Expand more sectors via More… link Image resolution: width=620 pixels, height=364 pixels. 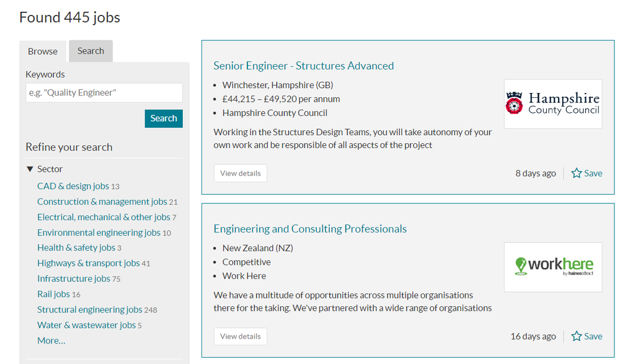[51, 340]
